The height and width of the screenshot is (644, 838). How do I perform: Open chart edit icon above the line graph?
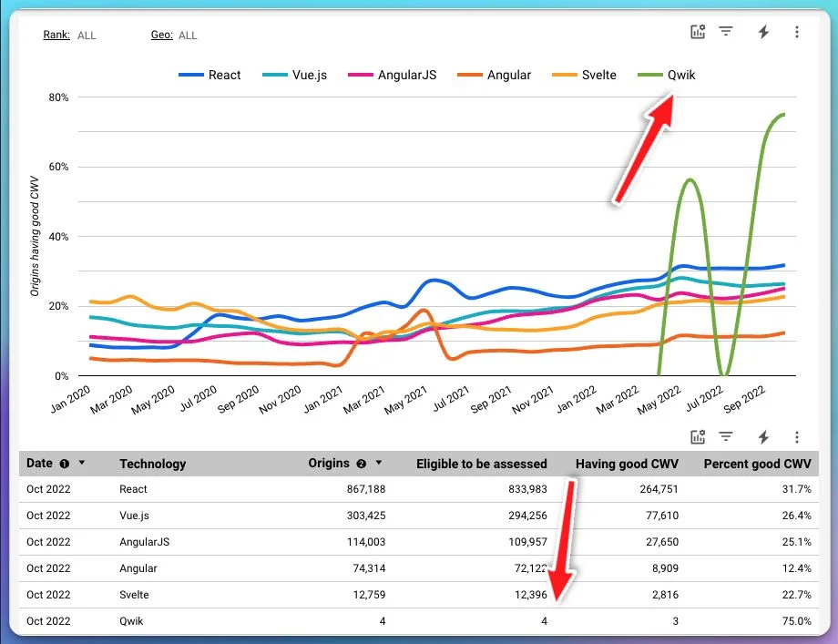click(698, 32)
